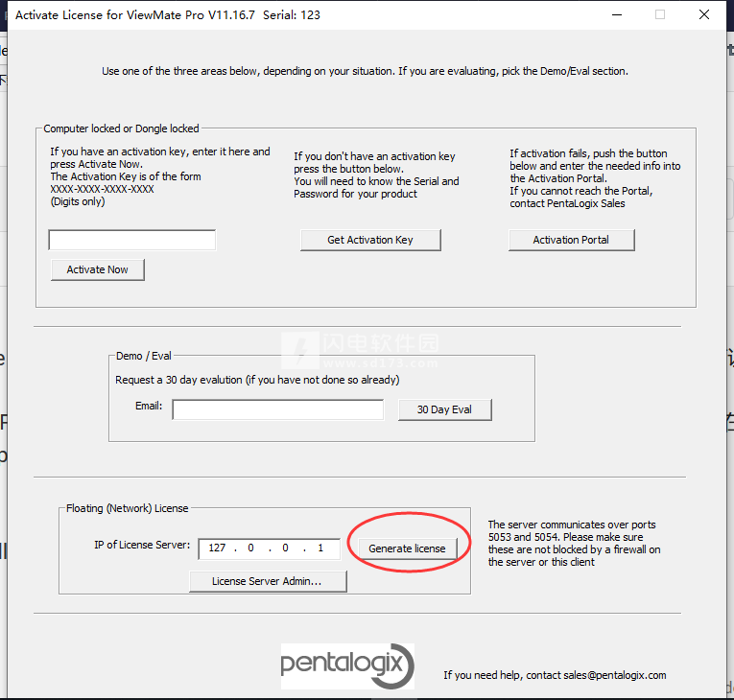Click the 'Email:' label
Viewport: 734px width, 700px height.
tap(149, 407)
